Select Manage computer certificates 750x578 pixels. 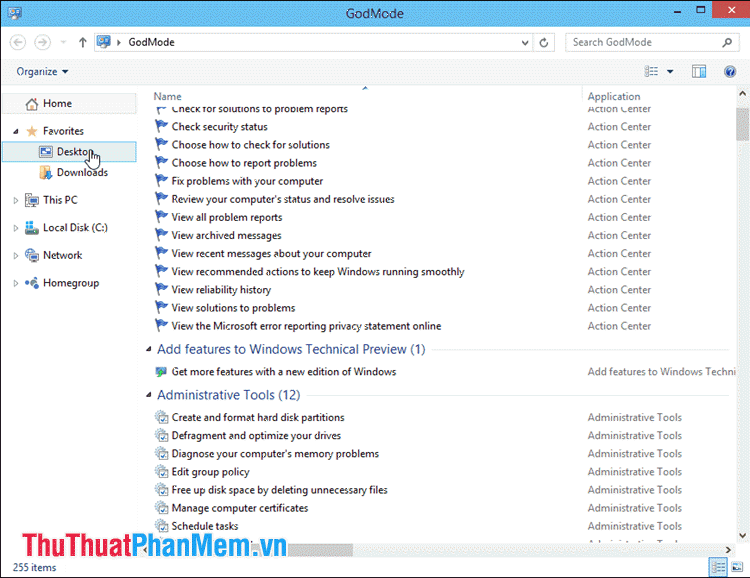click(x=240, y=508)
